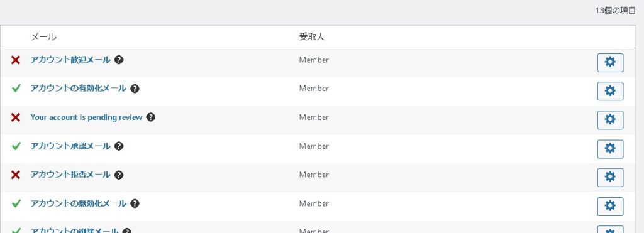Open the アカウント歓迎メール link
The height and width of the screenshot is (233, 644).
tap(70, 60)
